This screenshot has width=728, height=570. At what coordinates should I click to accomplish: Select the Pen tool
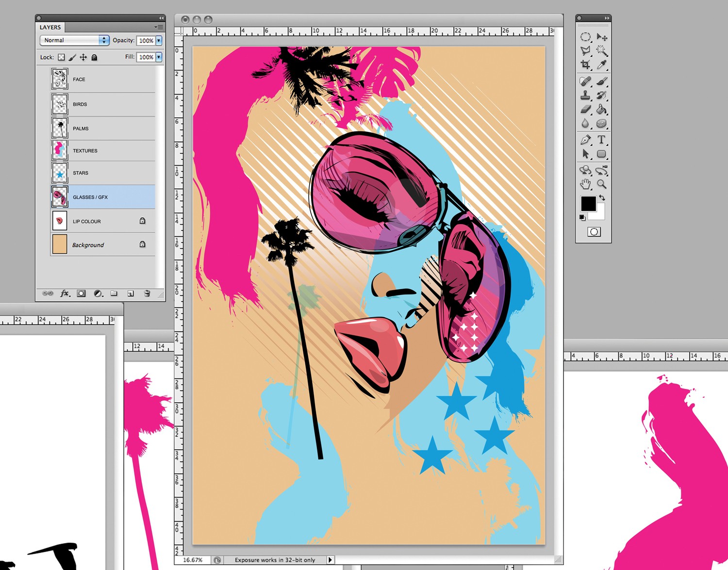point(585,140)
